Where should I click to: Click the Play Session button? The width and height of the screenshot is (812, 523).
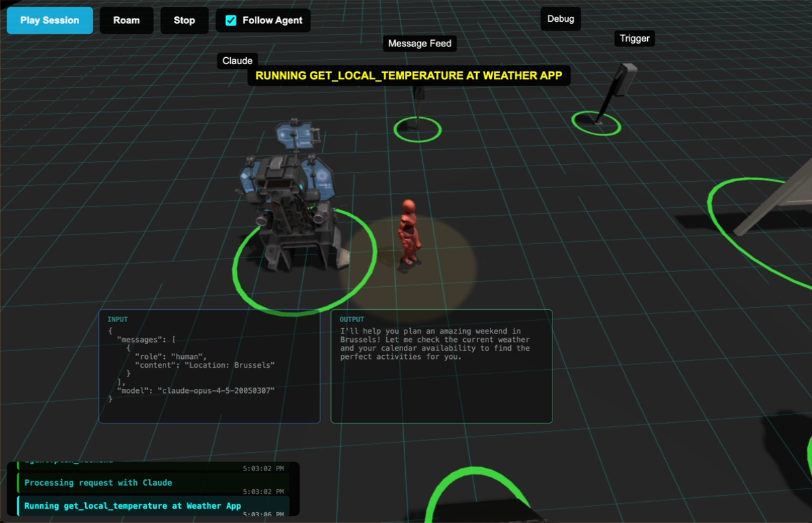(50, 20)
